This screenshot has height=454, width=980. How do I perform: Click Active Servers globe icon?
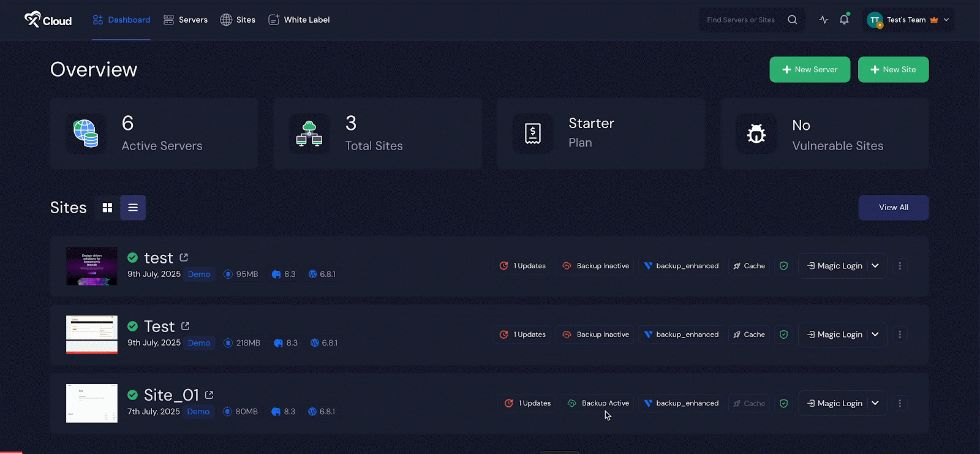click(86, 134)
